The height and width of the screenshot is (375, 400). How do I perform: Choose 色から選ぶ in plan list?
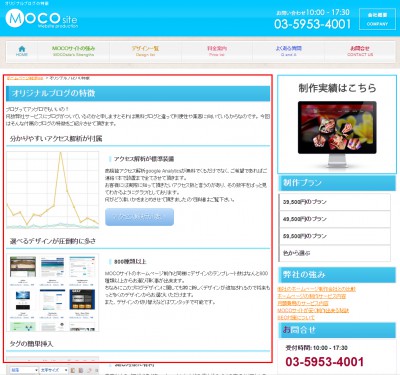(x=334, y=253)
